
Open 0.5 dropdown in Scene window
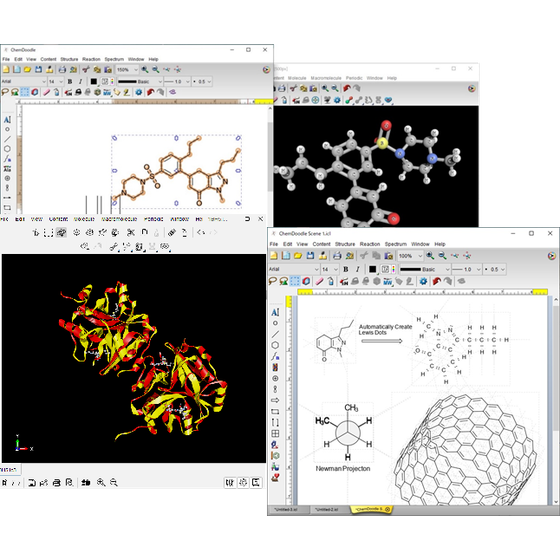pos(495,269)
